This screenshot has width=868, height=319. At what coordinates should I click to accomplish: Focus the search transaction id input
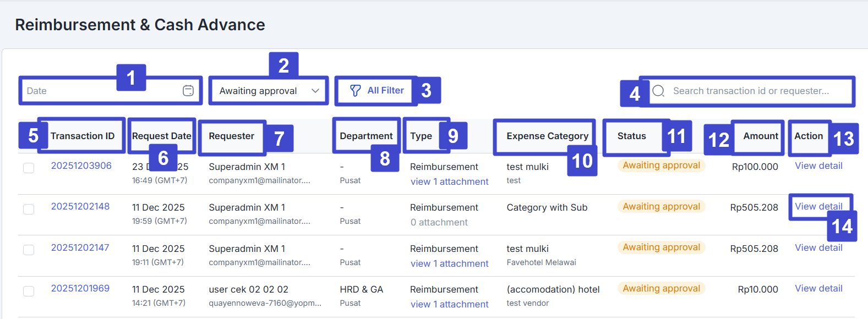click(x=751, y=91)
